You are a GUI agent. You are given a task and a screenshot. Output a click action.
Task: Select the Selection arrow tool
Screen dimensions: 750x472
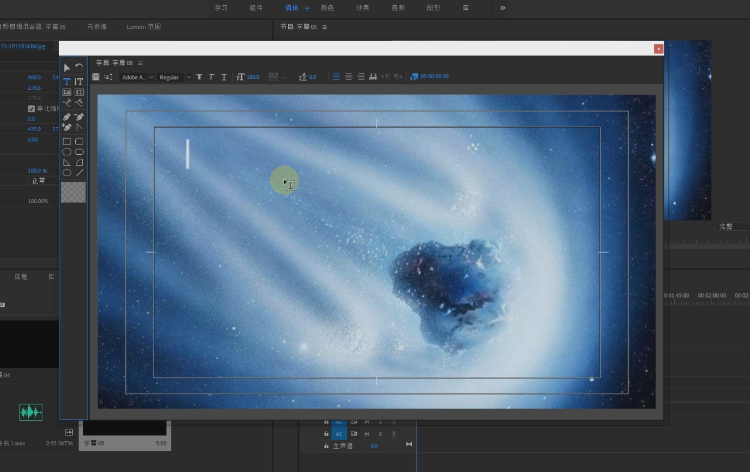pyautogui.click(x=67, y=68)
